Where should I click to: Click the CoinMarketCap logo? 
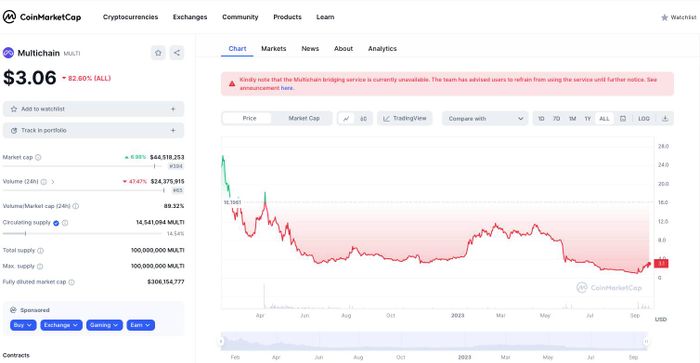tap(42, 17)
